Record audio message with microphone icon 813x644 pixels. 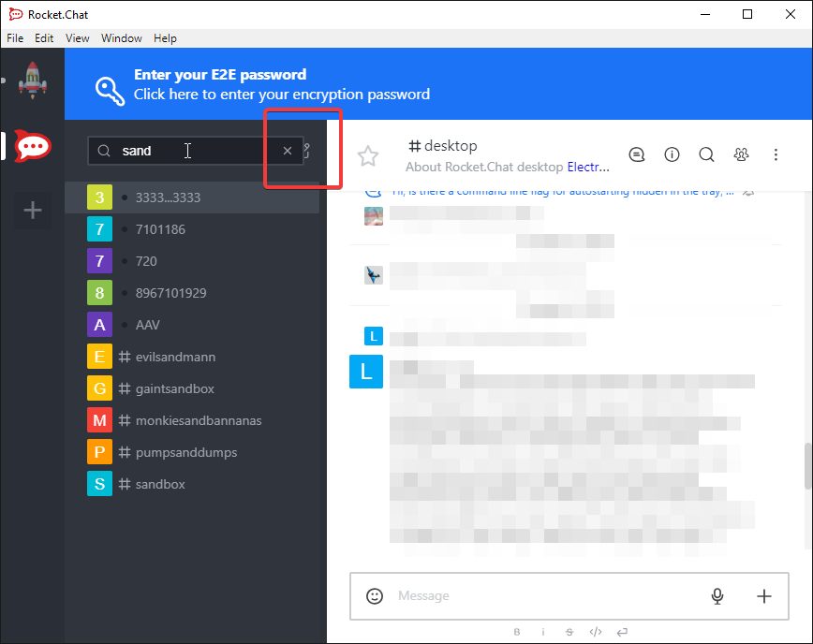(717, 596)
